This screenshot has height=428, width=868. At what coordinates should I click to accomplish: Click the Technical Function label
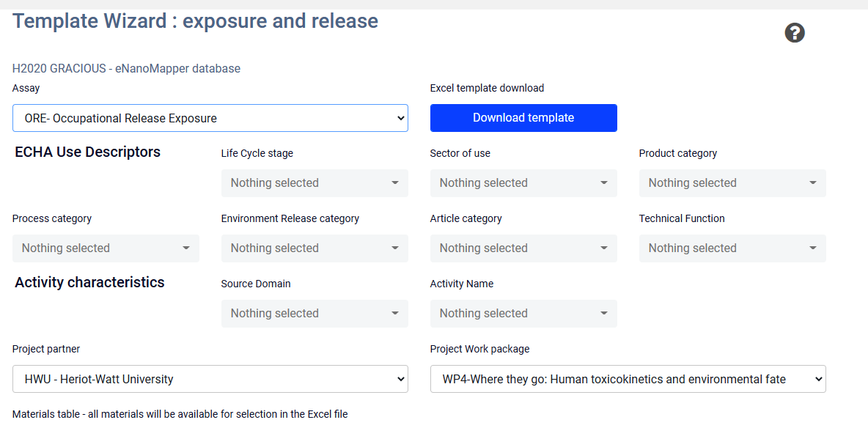pos(682,218)
